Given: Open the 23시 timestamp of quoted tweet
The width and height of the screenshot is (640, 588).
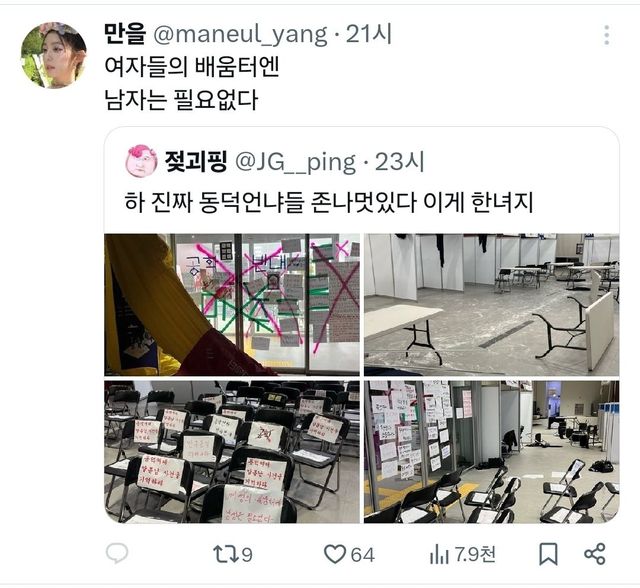Looking at the screenshot, I should point(400,162).
